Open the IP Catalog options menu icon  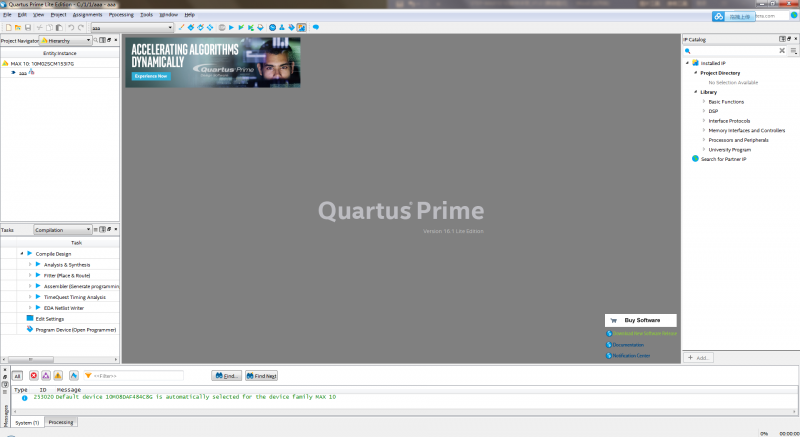(x=793, y=50)
